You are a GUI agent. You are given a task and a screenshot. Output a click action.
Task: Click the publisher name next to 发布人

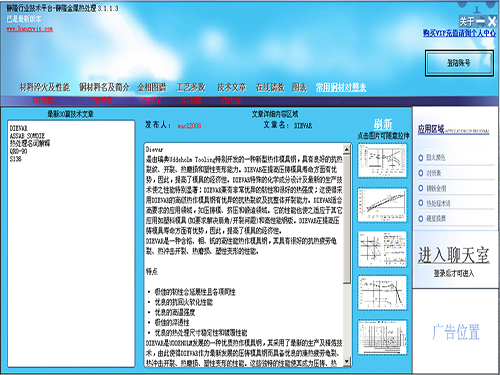(x=189, y=126)
